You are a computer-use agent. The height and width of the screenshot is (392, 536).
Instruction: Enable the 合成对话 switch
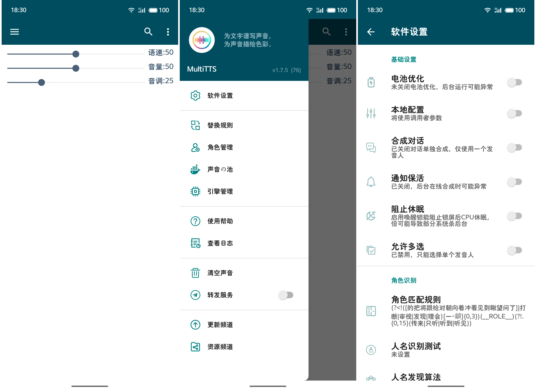pyautogui.click(x=515, y=148)
